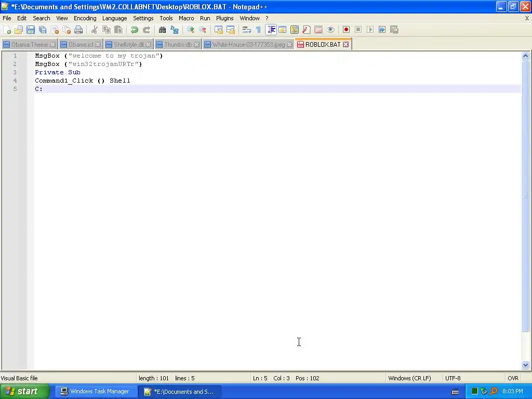Viewport: 532px width, 399px height.
Task: Switch to the Obama Theme tab
Action: (x=30, y=45)
